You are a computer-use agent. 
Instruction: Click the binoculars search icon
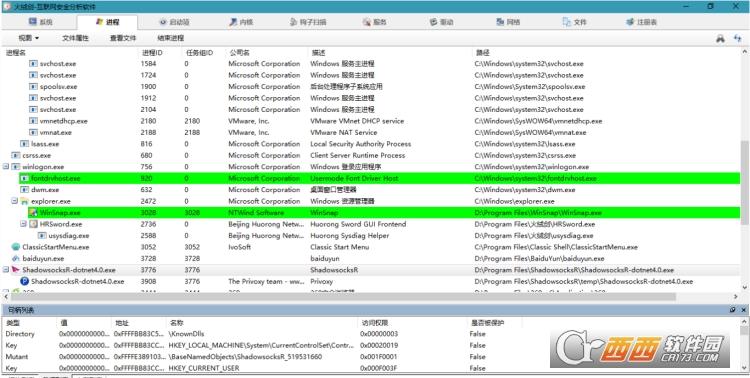tap(720, 38)
